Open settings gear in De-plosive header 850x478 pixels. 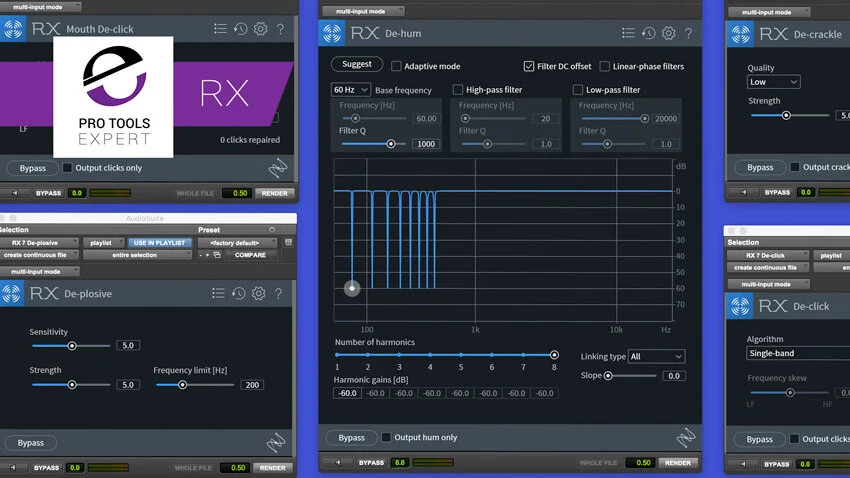coord(259,293)
